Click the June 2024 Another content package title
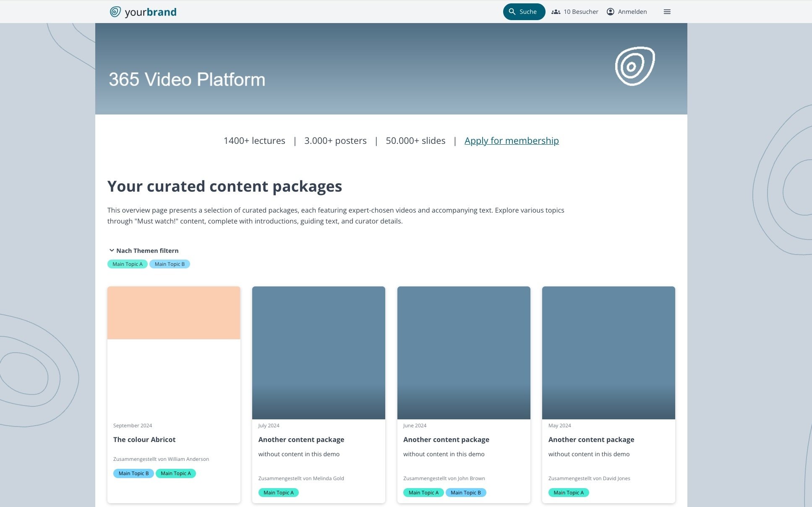 [446, 439]
